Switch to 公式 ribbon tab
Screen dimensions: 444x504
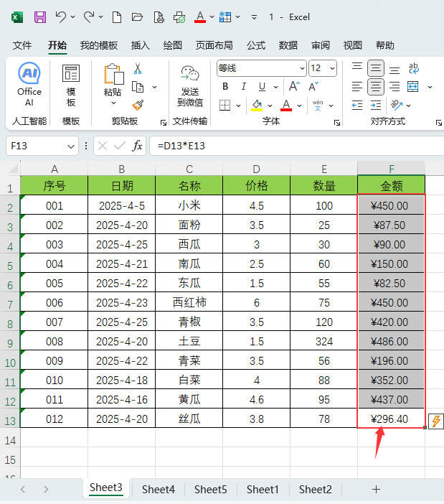pyautogui.click(x=256, y=45)
